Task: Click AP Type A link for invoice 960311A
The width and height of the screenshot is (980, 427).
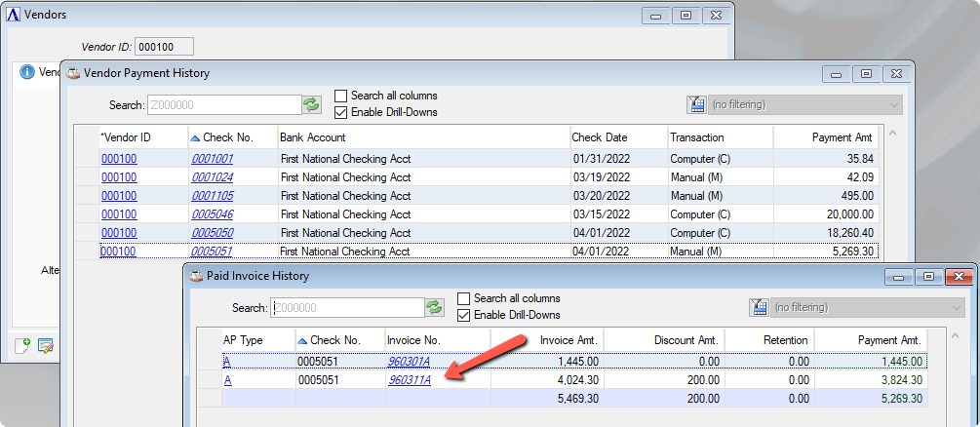Action: [x=227, y=380]
